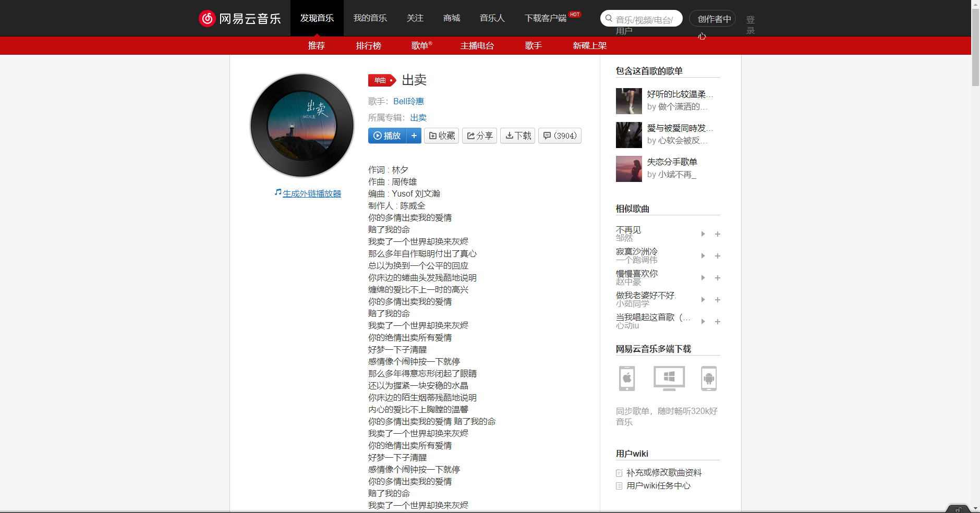This screenshot has height=513, width=980.
Task: Open the 失恋分手歌单 playlist thumbnail
Action: click(628, 169)
